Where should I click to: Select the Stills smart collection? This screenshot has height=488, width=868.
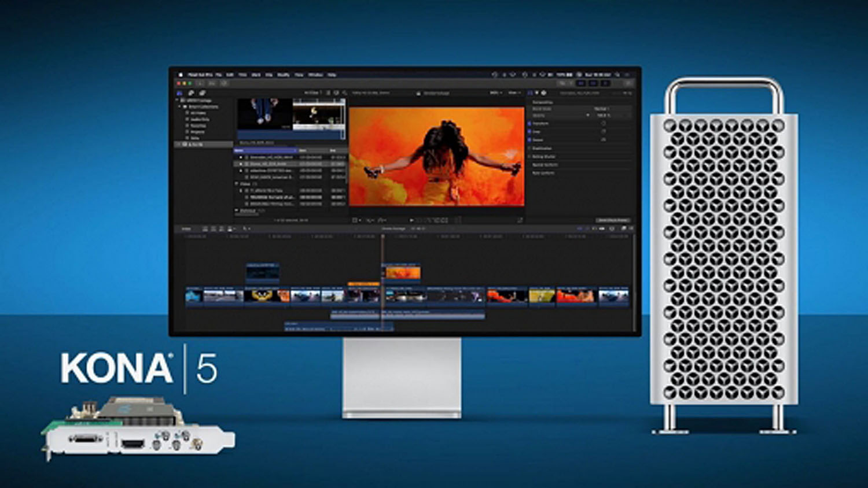194,138
